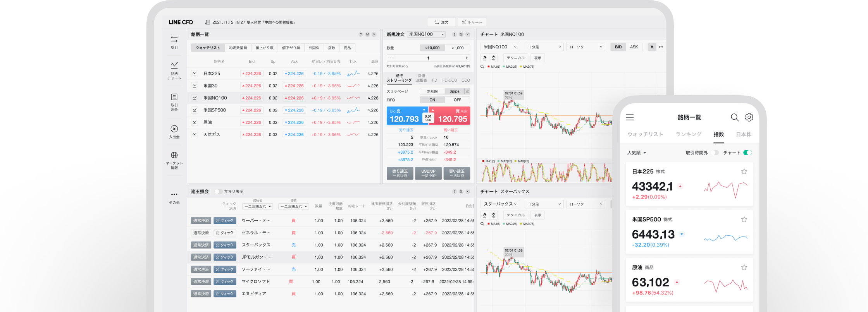Open search on phone 銘柄一覧 screen
This screenshot has height=312, width=868.
click(x=735, y=117)
